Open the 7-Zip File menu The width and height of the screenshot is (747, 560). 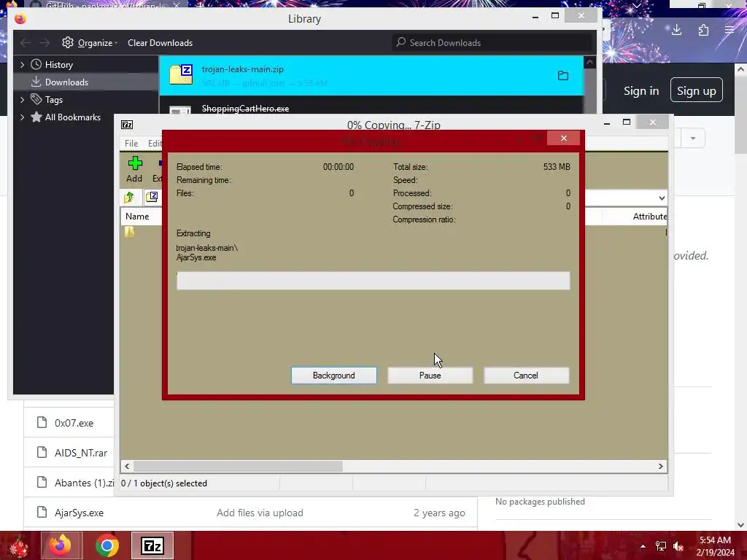pyautogui.click(x=131, y=144)
